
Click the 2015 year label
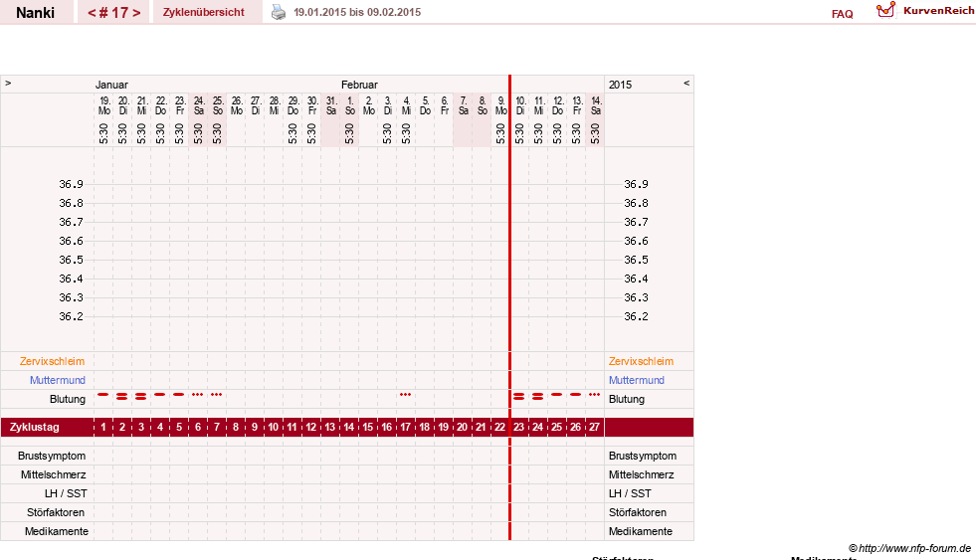coord(620,85)
